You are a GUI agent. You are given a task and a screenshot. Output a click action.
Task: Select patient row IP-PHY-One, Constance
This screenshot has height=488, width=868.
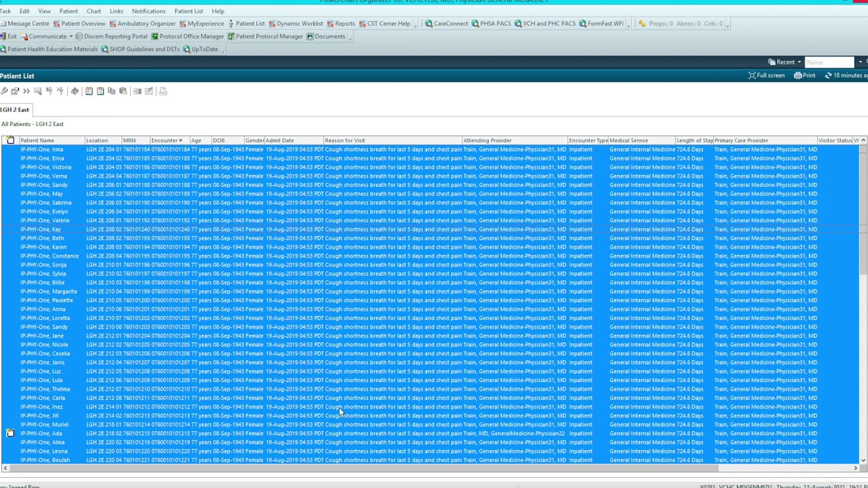431,256
